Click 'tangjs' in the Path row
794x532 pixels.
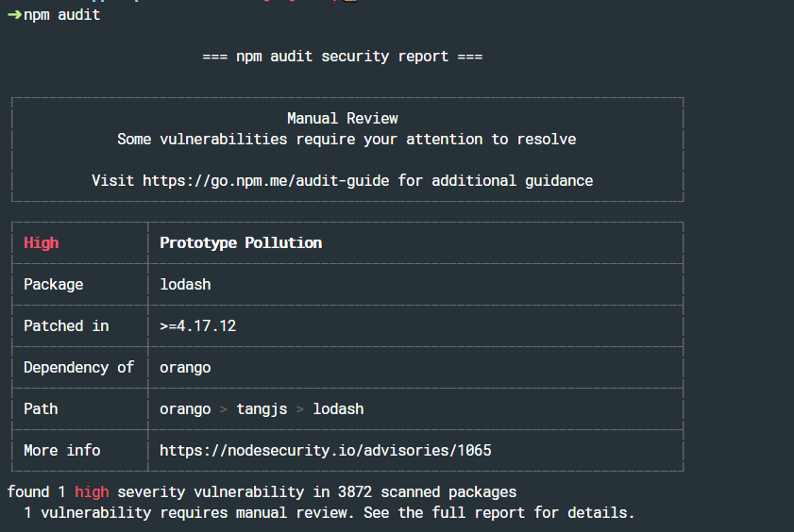coord(262,409)
